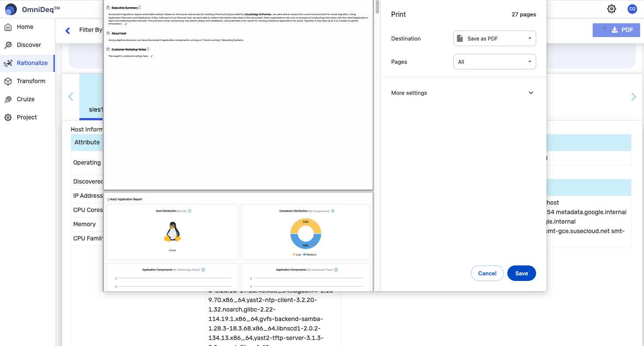This screenshot has width=644, height=346.
Task: Click the Rationalize sidebar icon
Action: pyautogui.click(x=8, y=63)
